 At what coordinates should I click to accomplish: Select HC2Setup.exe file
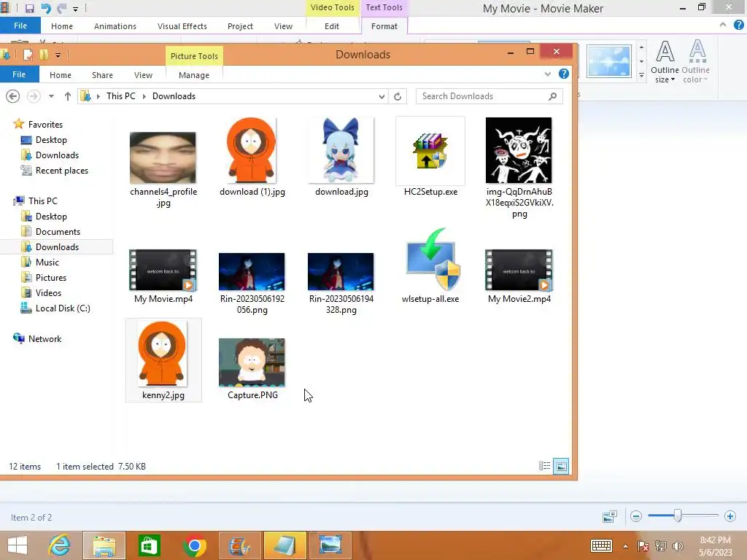(x=430, y=157)
